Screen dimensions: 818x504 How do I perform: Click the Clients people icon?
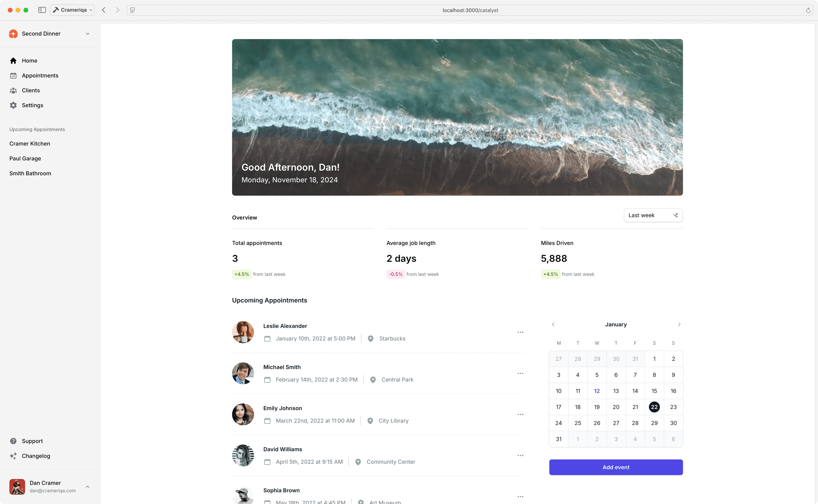point(13,90)
